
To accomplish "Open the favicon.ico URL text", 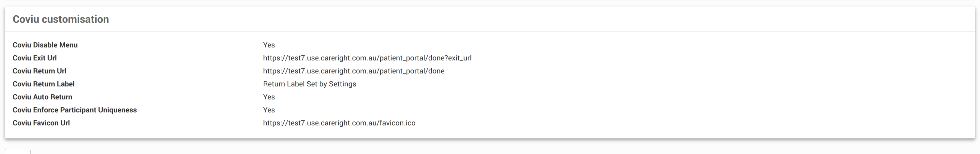I will click(x=339, y=123).
